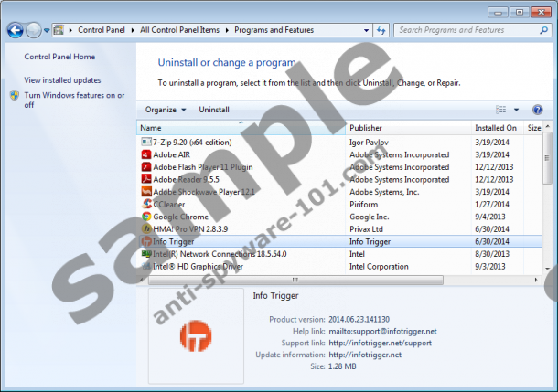Select the Adobe AIR icon
The image size is (558, 392).
pos(146,155)
